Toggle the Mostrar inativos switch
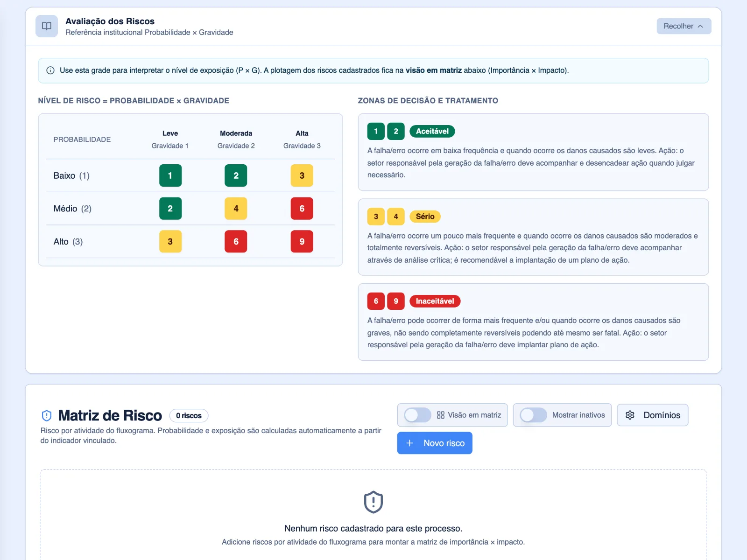 pyautogui.click(x=533, y=415)
